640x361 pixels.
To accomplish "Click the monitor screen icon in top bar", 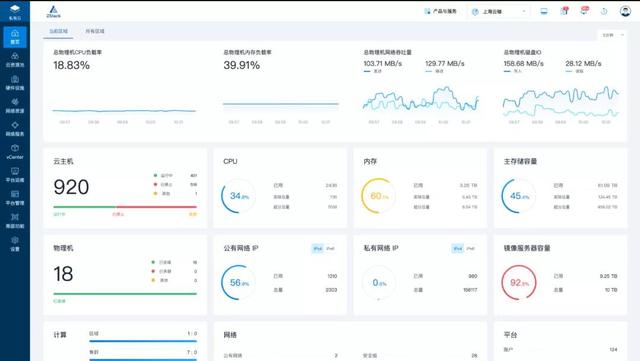I will [544, 11].
